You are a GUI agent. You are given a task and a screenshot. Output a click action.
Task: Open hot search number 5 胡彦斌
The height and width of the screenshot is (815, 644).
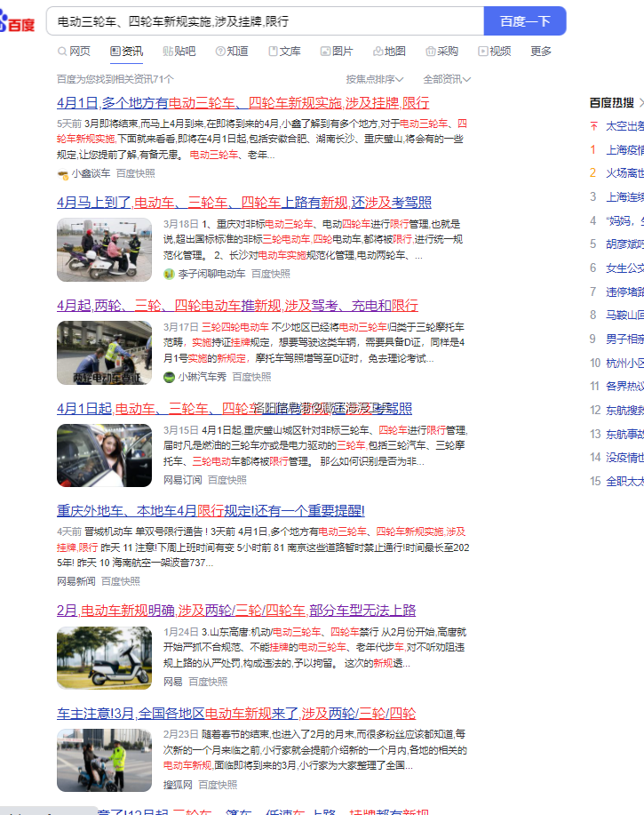click(624, 244)
